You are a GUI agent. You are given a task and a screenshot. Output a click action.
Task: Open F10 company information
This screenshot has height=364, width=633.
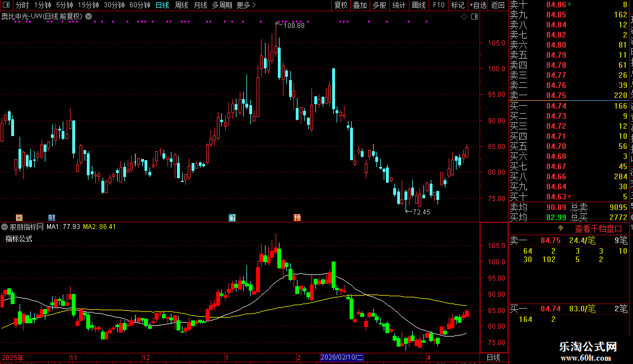439,5
